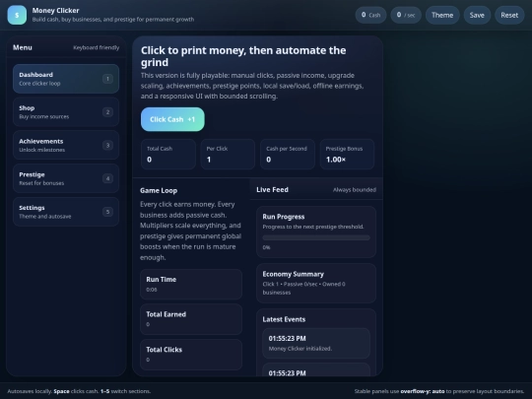Click the Total Clicks card

coord(191,355)
